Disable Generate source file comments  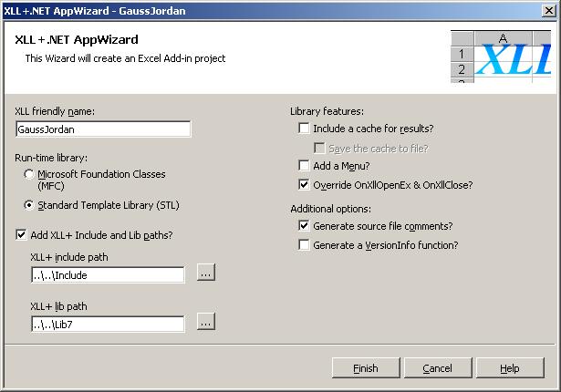tap(305, 226)
